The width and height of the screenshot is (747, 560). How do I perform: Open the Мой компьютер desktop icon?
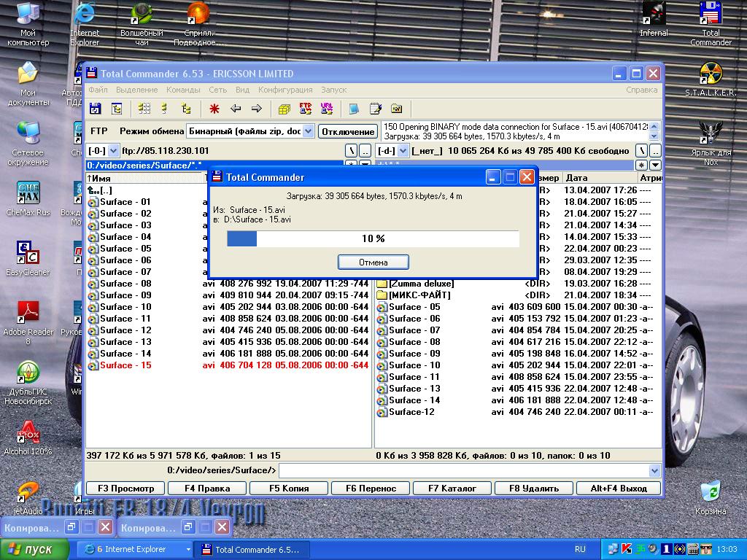(28, 24)
